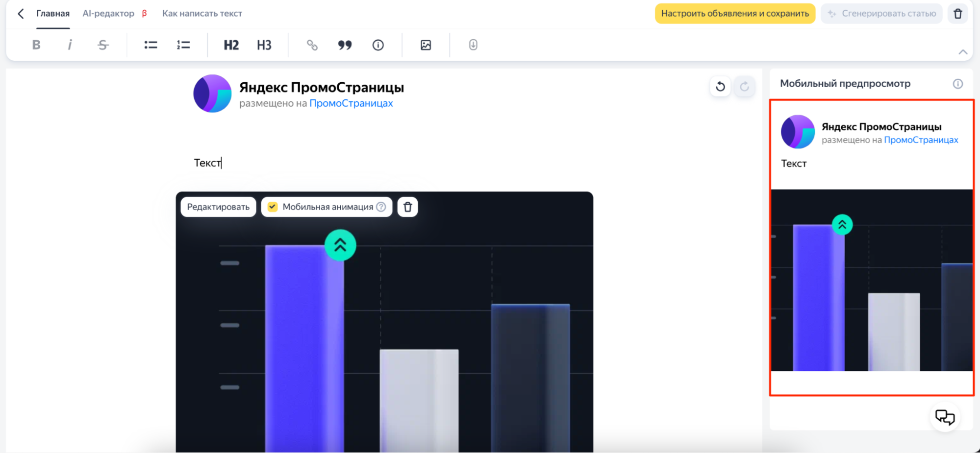Click Сгенерировать статью button
The image size is (980, 453).
click(x=881, y=14)
